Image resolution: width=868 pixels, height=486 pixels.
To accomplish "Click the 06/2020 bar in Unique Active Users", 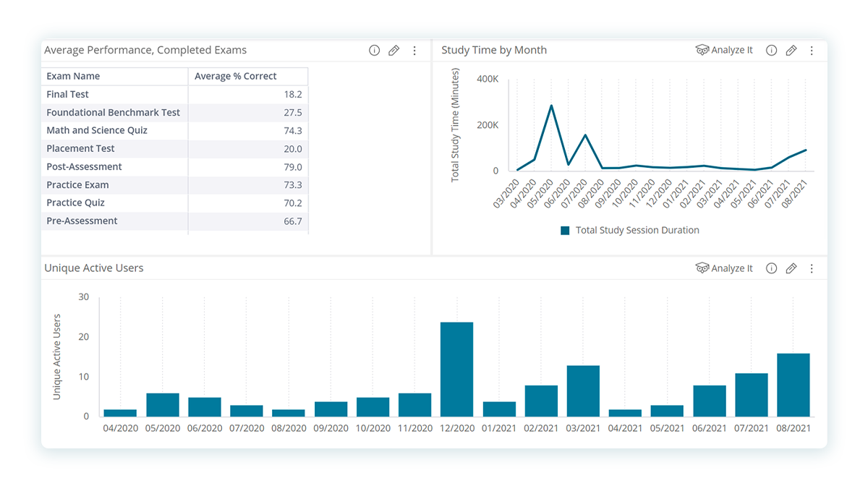I will click(205, 407).
